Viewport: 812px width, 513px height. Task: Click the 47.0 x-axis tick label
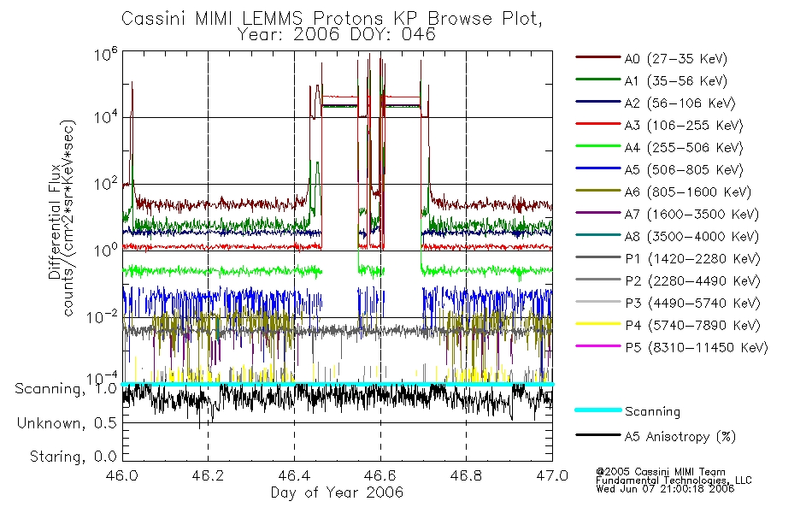(x=552, y=475)
